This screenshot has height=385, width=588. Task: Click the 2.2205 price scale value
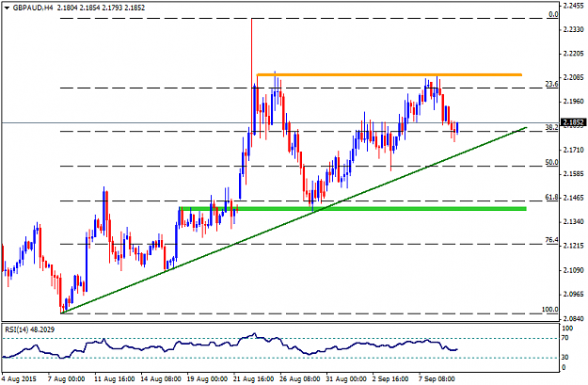coord(574,54)
